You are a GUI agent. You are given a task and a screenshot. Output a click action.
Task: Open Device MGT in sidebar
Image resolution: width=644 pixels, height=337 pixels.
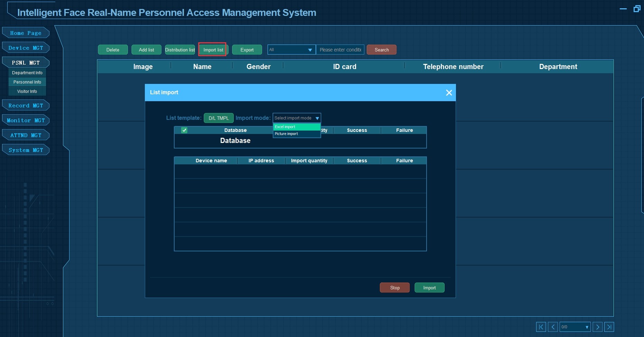click(26, 48)
